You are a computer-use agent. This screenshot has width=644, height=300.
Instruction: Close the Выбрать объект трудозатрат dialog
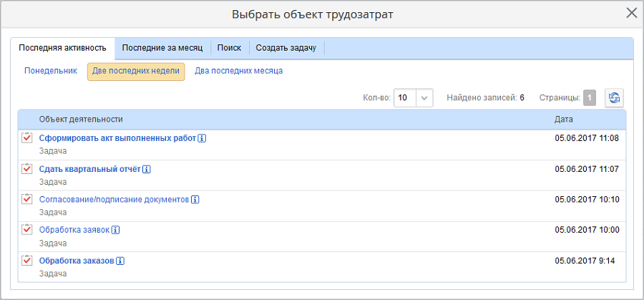[631, 13]
